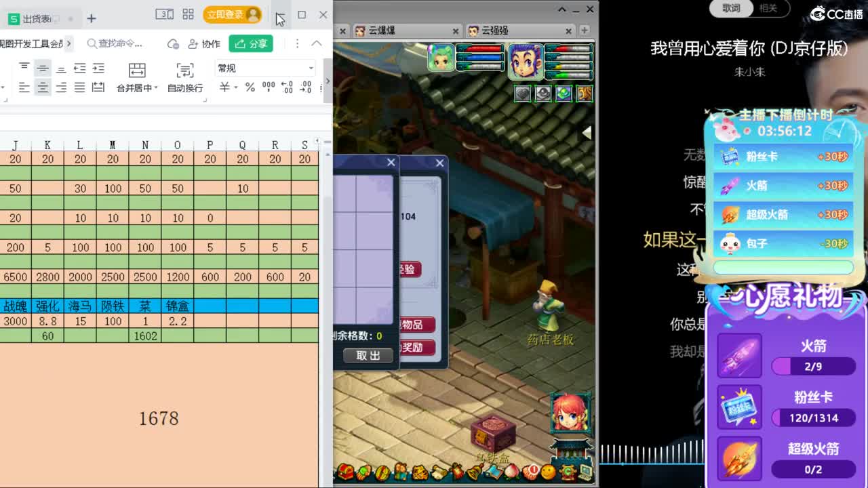
Task: Click the 火箭 +30秒 gift row
Action: 783,185
